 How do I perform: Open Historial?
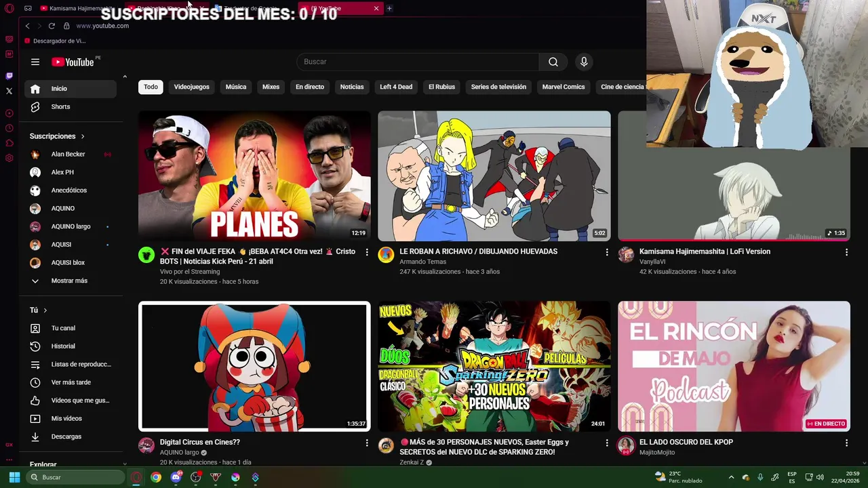click(x=71, y=346)
